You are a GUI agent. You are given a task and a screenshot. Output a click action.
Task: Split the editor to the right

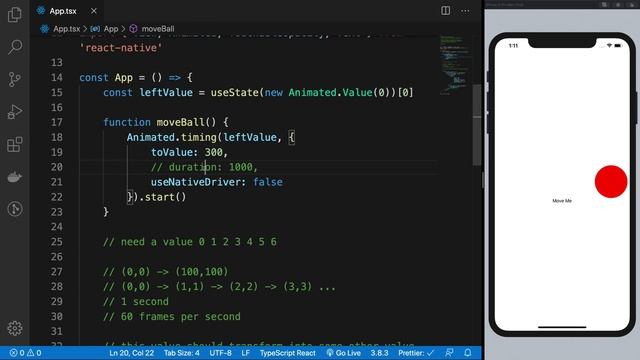coord(446,11)
